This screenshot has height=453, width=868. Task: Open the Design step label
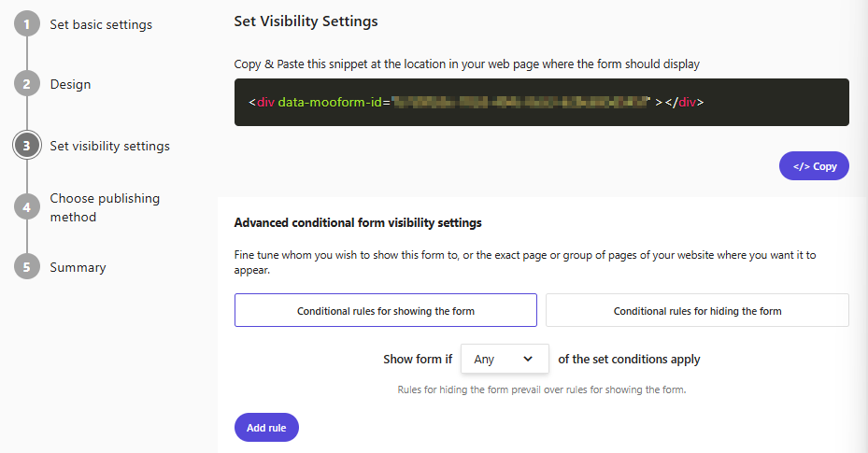pyautogui.click(x=70, y=84)
